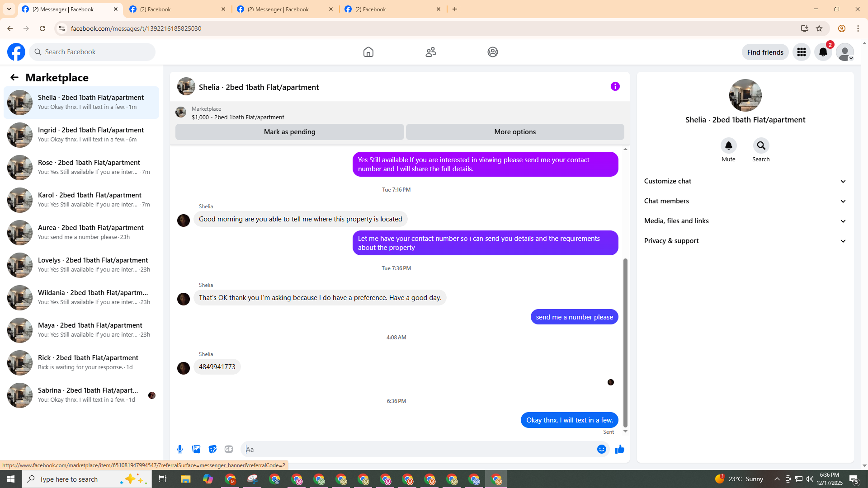
Task: Click the More options button
Action: (514, 132)
